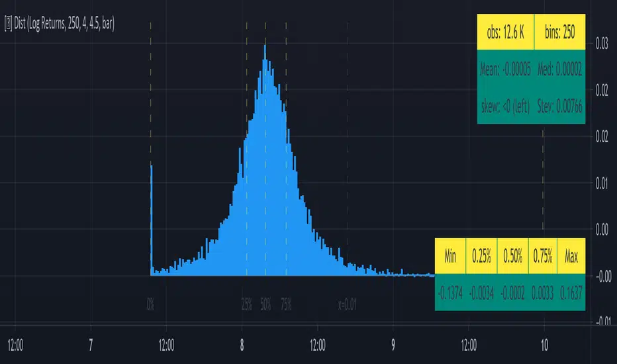Click the 'Max' header cell
The width and height of the screenshot is (617, 364).
click(x=571, y=256)
